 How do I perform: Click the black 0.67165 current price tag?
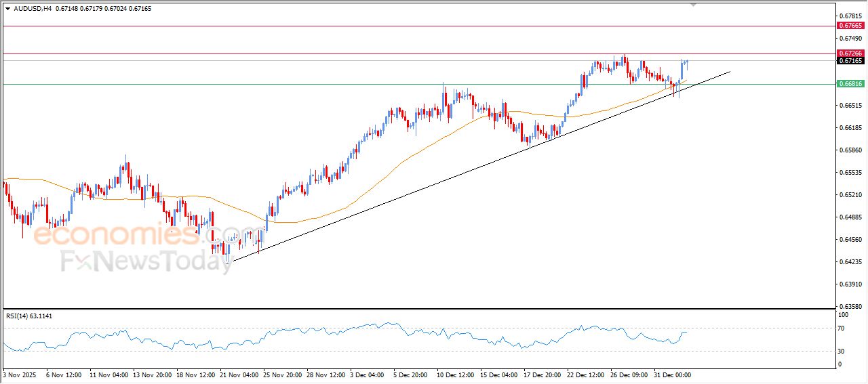pyautogui.click(x=850, y=61)
